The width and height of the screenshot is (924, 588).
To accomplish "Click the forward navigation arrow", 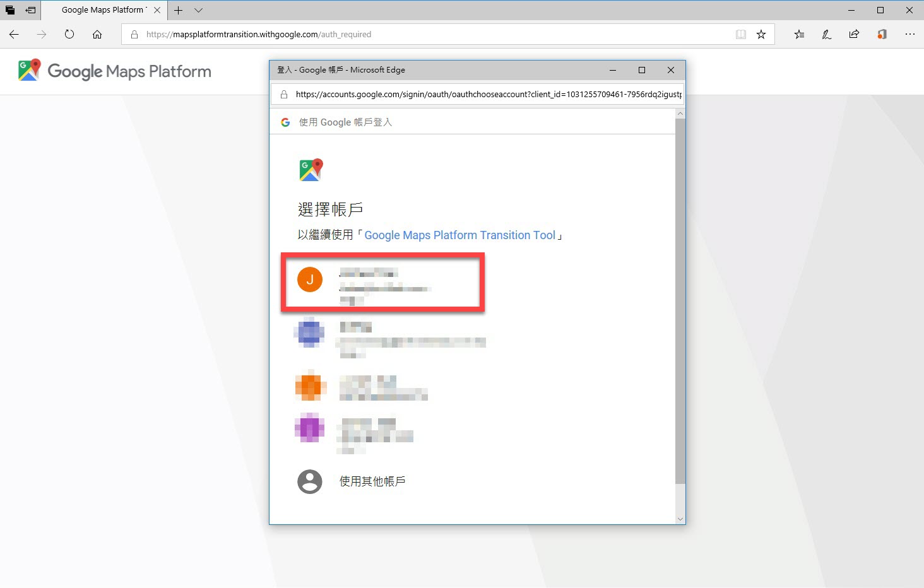I will pyautogui.click(x=42, y=35).
